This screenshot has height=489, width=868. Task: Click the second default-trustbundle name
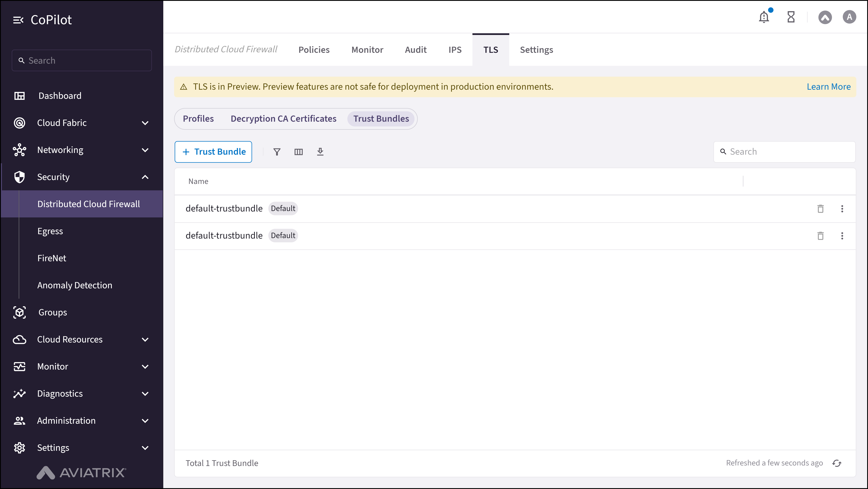[x=224, y=236]
